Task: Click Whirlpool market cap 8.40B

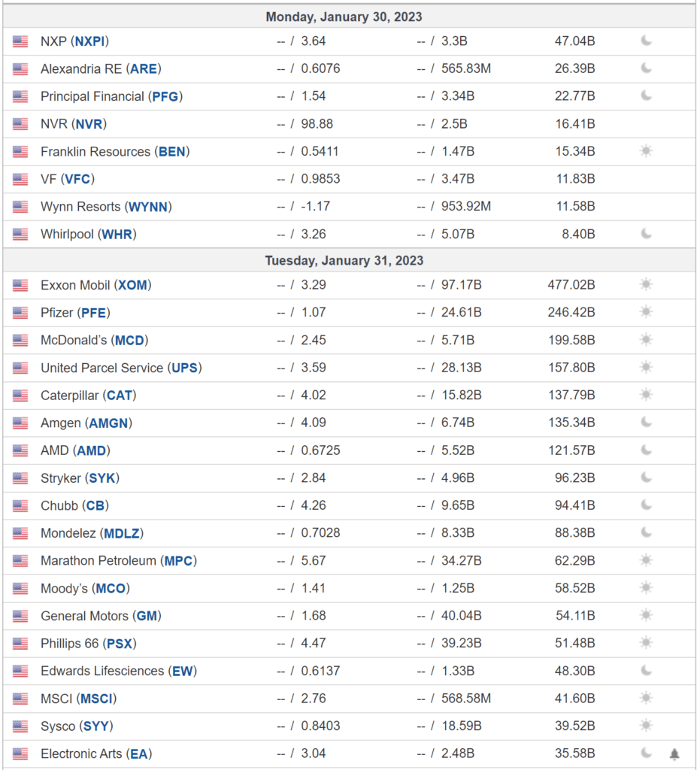Action: pos(578,235)
